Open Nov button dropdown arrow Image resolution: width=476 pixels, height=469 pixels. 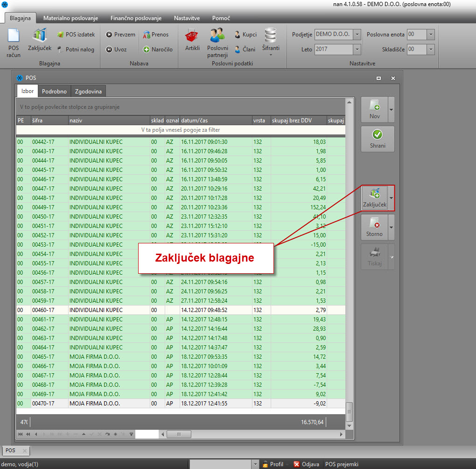coord(392,110)
